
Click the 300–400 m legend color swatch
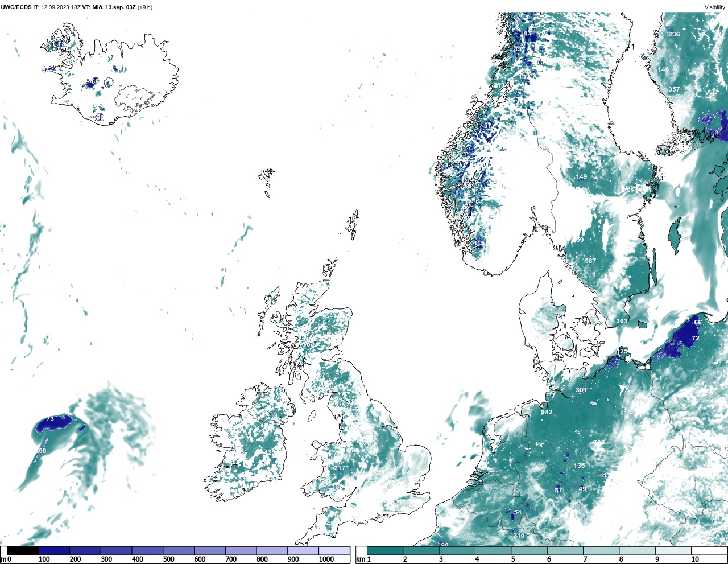(117, 551)
